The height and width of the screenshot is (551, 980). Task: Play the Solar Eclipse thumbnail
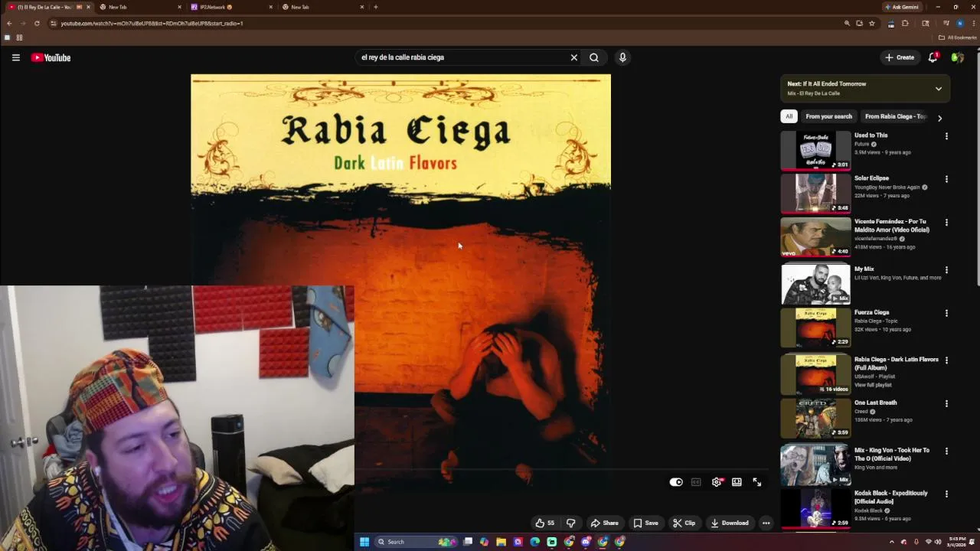point(815,193)
